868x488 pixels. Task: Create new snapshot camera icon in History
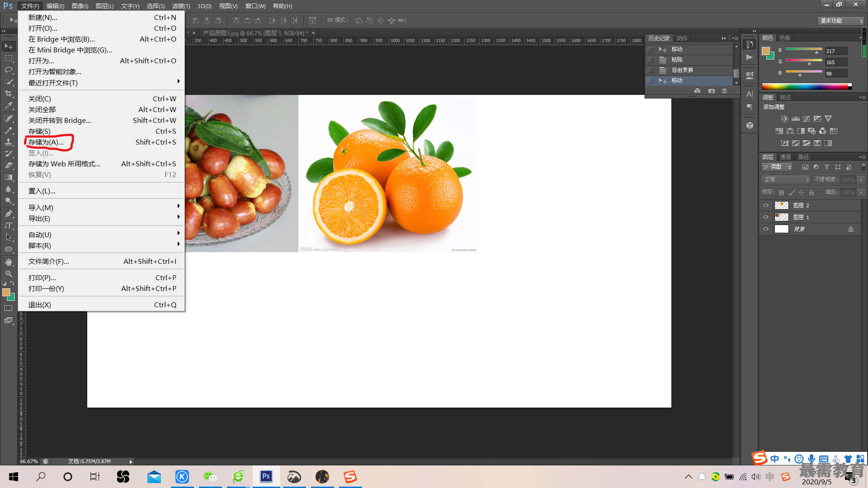tap(712, 91)
